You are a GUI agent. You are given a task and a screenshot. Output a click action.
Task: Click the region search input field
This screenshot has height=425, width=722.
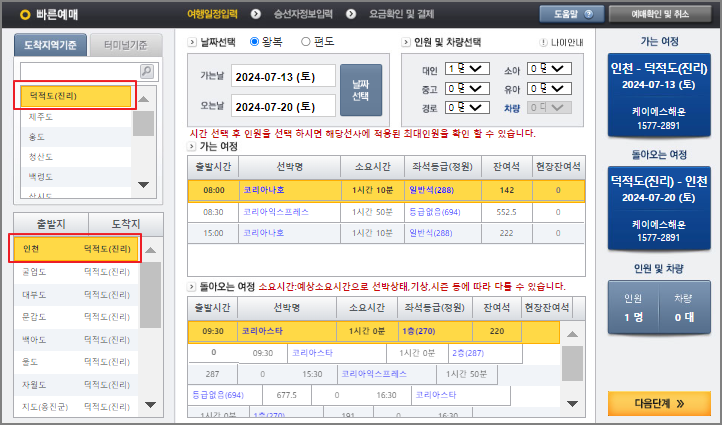click(x=80, y=71)
